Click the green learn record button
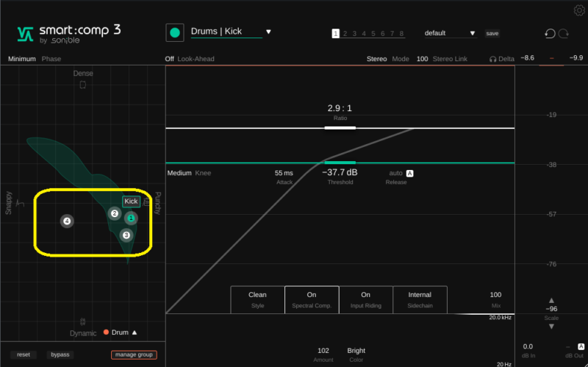 (x=175, y=32)
